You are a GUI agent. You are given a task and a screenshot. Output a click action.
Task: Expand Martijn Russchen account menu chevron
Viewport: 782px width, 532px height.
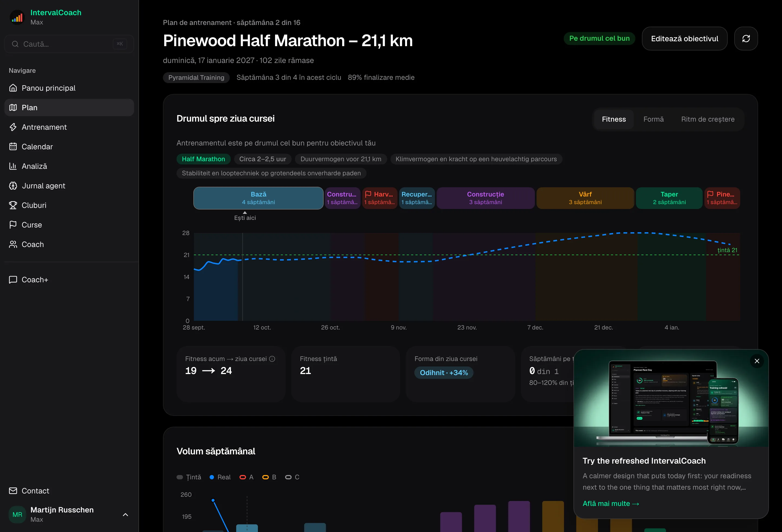(x=125, y=515)
